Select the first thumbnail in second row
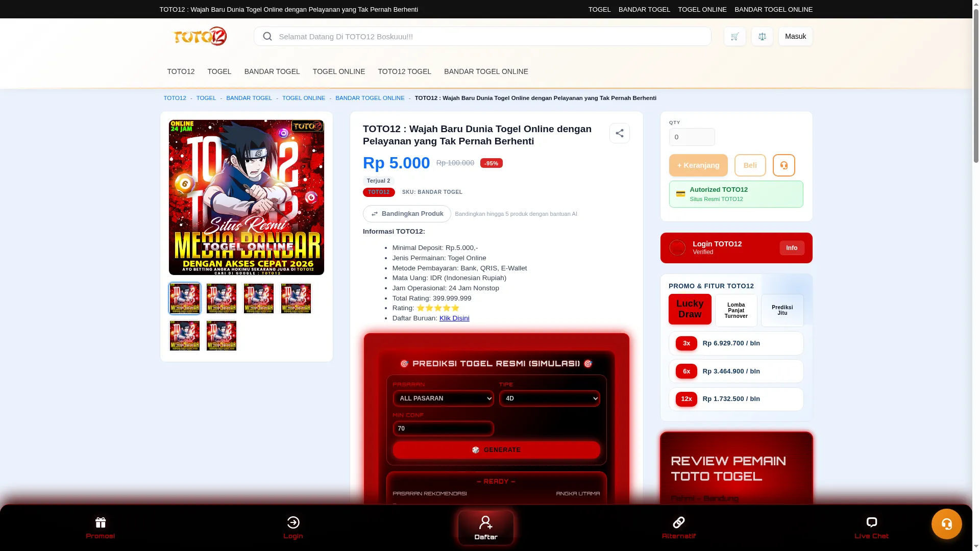 pyautogui.click(x=185, y=336)
